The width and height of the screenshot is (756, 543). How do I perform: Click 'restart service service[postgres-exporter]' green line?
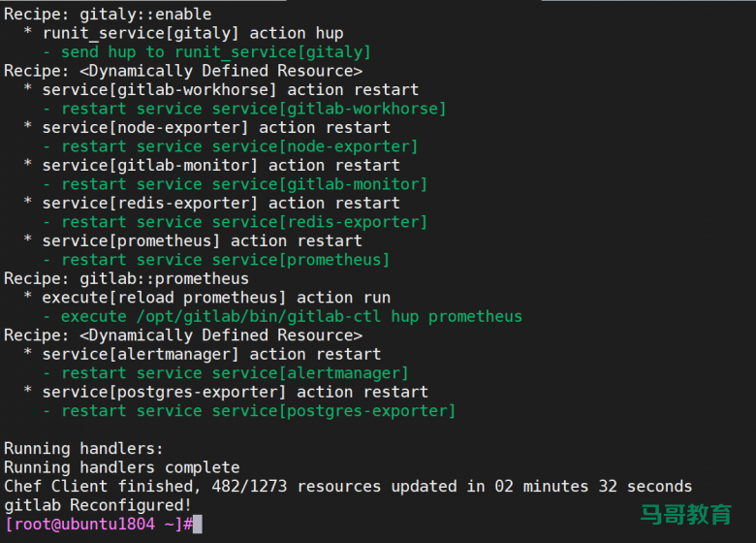tap(259, 411)
